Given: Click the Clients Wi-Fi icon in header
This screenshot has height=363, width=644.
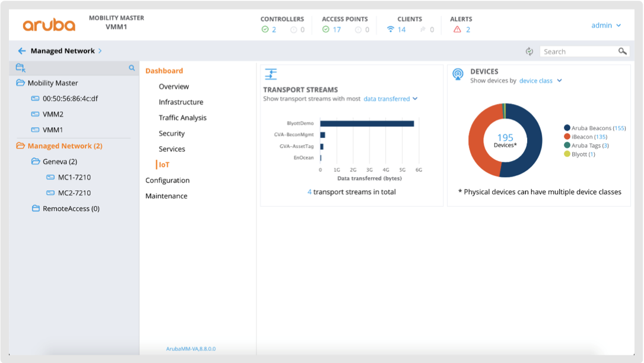Looking at the screenshot, I should pyautogui.click(x=391, y=30).
